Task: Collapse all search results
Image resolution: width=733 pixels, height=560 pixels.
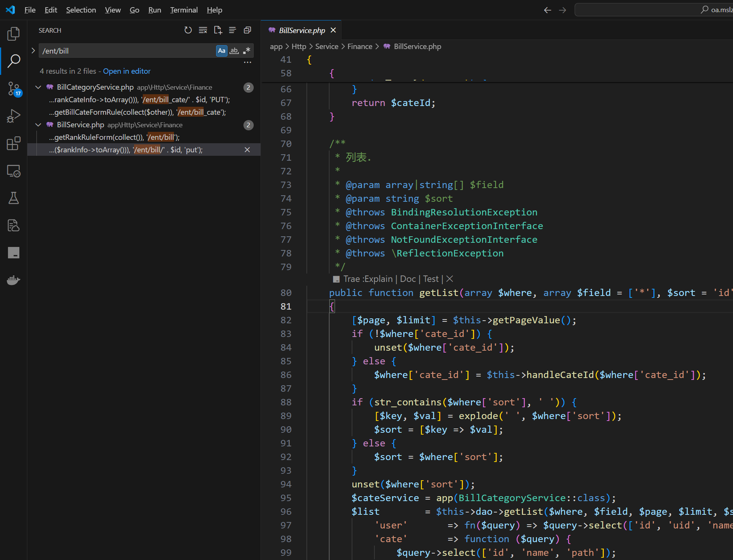Action: (247, 30)
